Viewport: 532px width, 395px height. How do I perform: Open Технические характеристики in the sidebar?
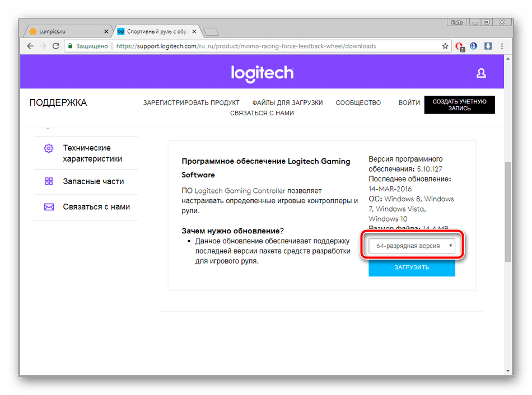pyautogui.click(x=92, y=153)
